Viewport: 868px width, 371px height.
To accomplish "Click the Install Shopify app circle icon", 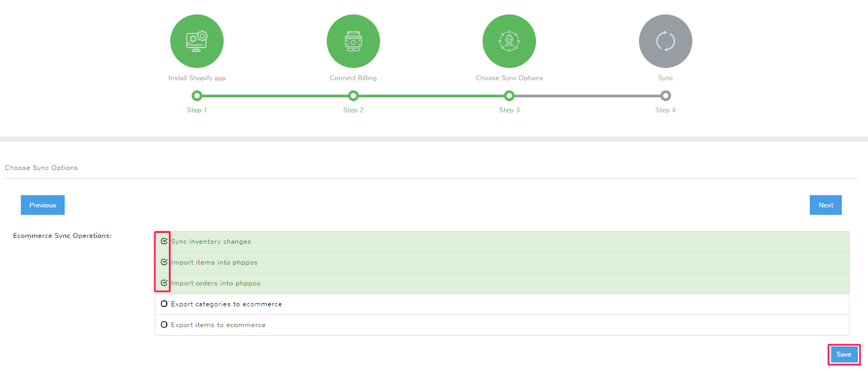I will pyautogui.click(x=196, y=41).
